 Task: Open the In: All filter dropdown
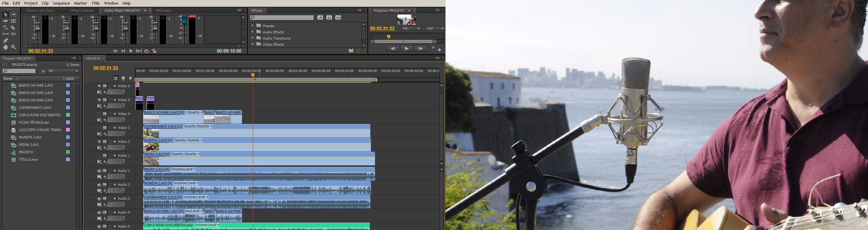[x=63, y=71]
